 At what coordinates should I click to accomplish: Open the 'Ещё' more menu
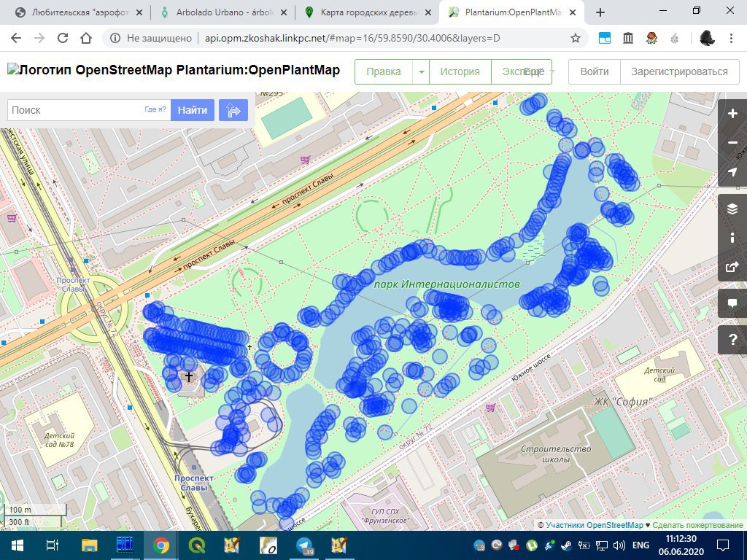(538, 71)
